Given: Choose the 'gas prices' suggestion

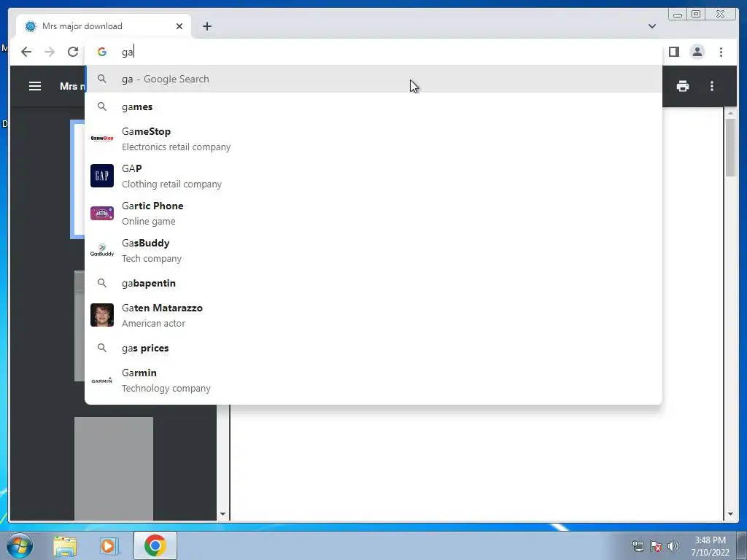Looking at the screenshot, I should tap(373, 348).
